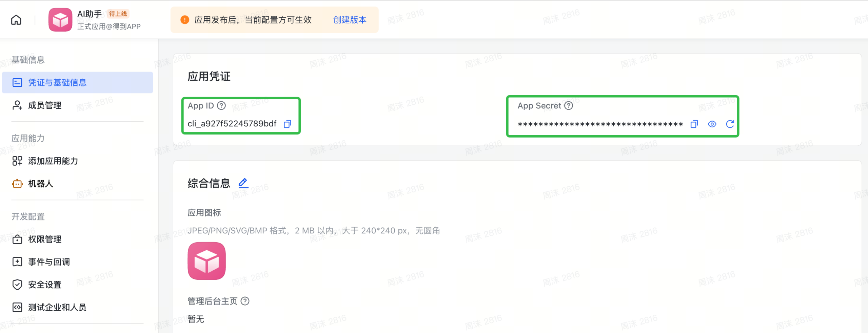The height and width of the screenshot is (333, 868).
Task: Edit the 综合信息 section
Action: click(x=243, y=183)
